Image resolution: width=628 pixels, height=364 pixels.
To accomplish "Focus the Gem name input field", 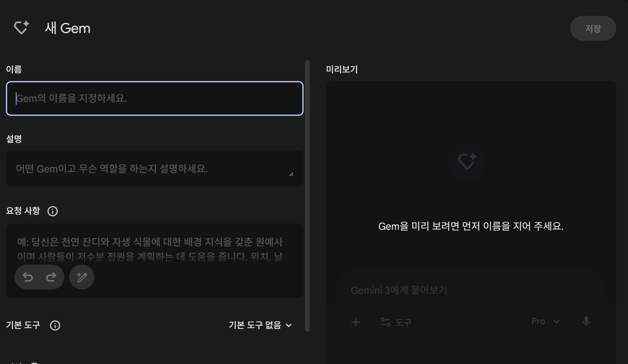I will [154, 98].
